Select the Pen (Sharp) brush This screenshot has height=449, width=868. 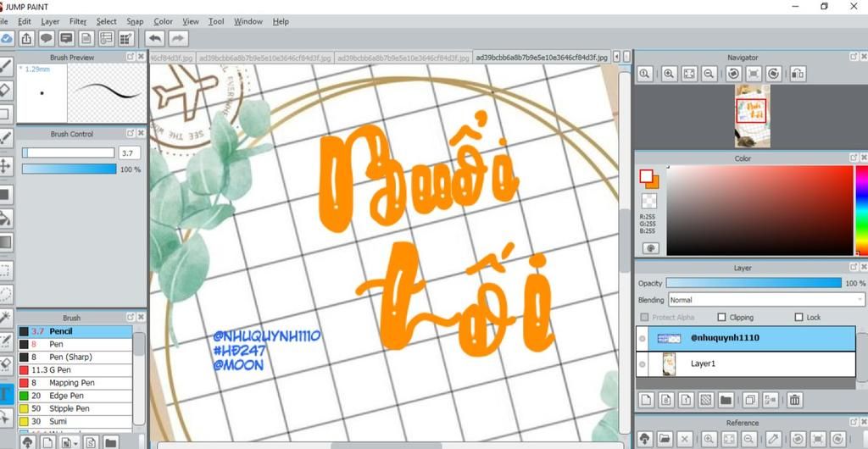pyautogui.click(x=75, y=358)
